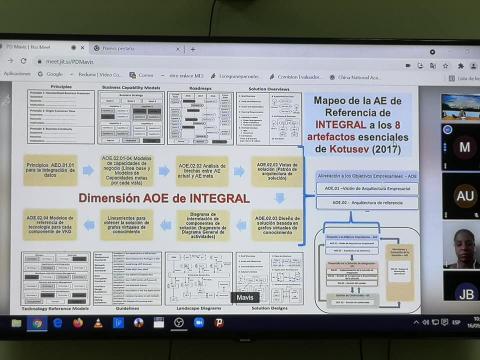The width and height of the screenshot is (480, 360).
Task: Open the Chrome profile avatar icon
Action: [473, 66]
